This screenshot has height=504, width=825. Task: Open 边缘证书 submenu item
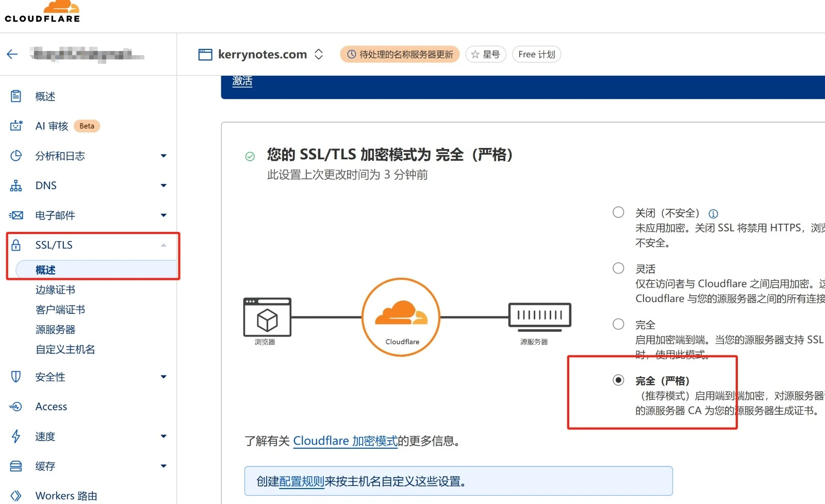(x=55, y=290)
